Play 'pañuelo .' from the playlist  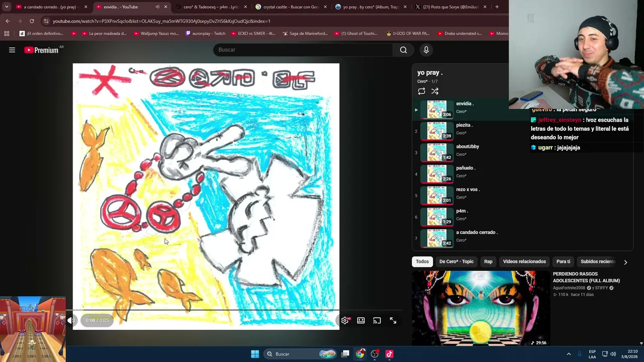click(x=522, y=173)
